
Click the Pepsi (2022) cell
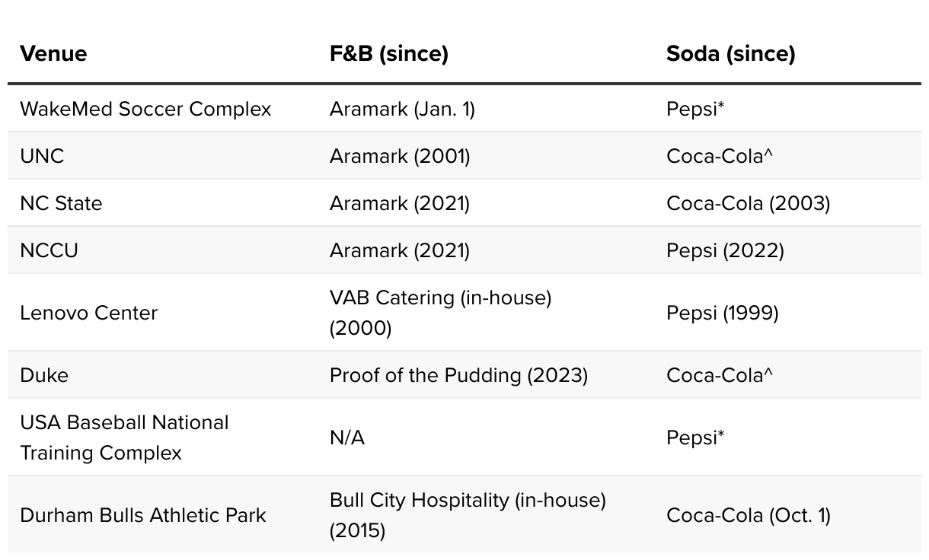coord(725,250)
